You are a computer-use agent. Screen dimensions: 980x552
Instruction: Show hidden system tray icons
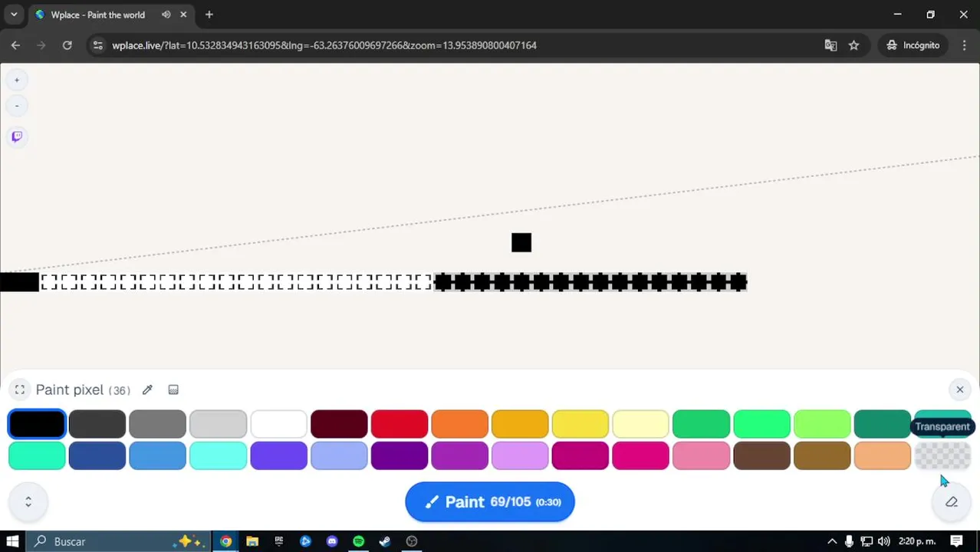(832, 541)
